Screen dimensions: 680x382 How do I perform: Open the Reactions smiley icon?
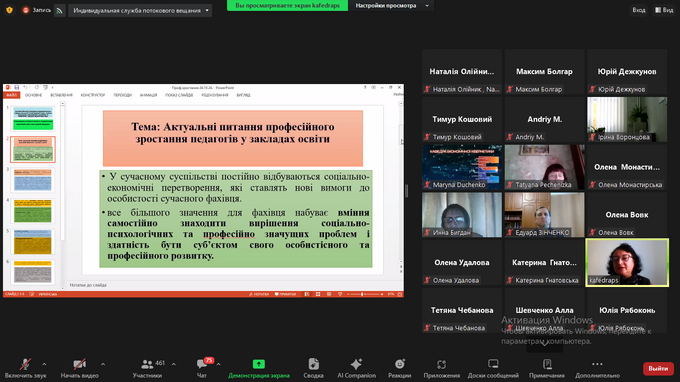point(399,364)
